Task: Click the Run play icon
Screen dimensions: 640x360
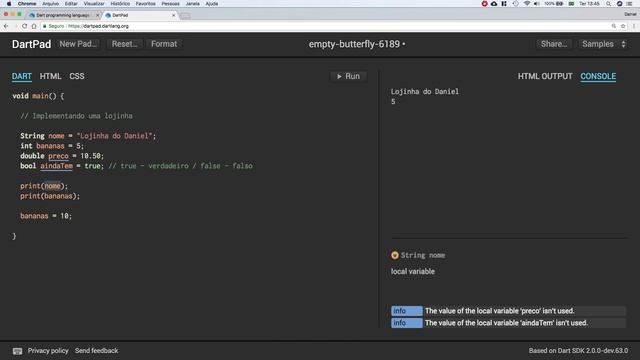Action: tap(339, 76)
